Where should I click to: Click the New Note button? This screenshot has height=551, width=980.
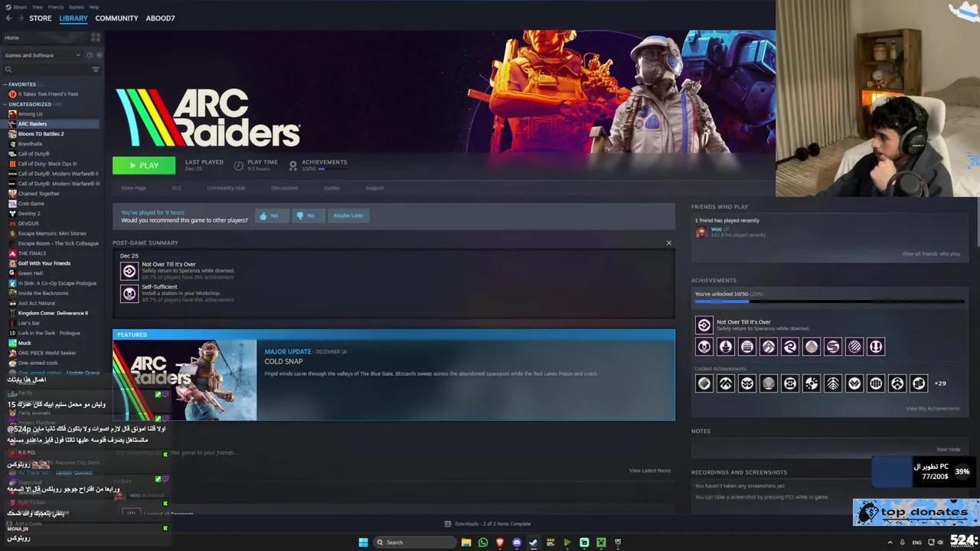[x=948, y=449]
